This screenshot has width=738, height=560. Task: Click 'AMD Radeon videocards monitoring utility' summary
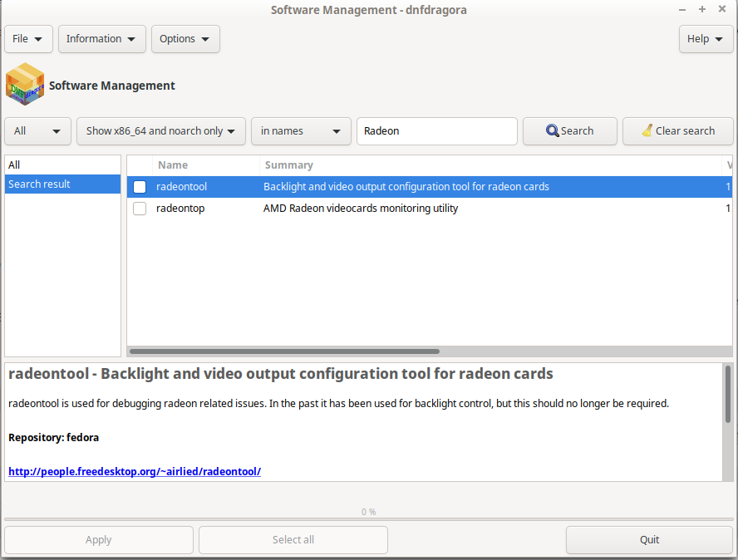coord(361,209)
